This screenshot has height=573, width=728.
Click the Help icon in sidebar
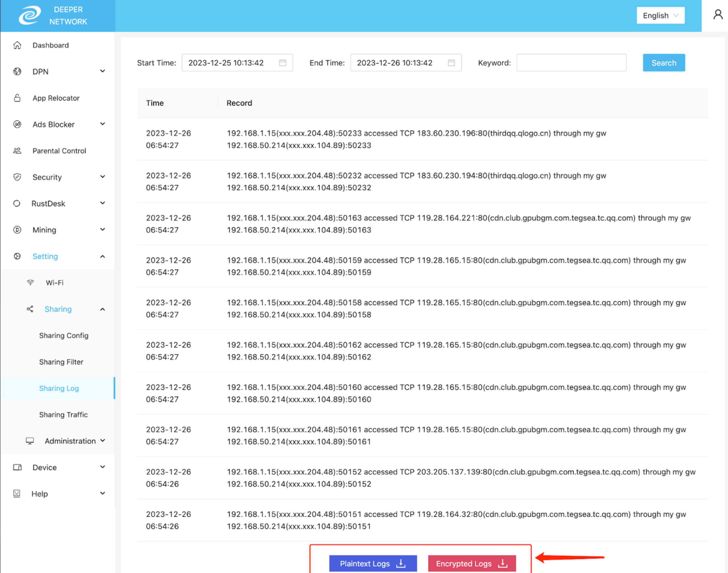pyautogui.click(x=17, y=493)
